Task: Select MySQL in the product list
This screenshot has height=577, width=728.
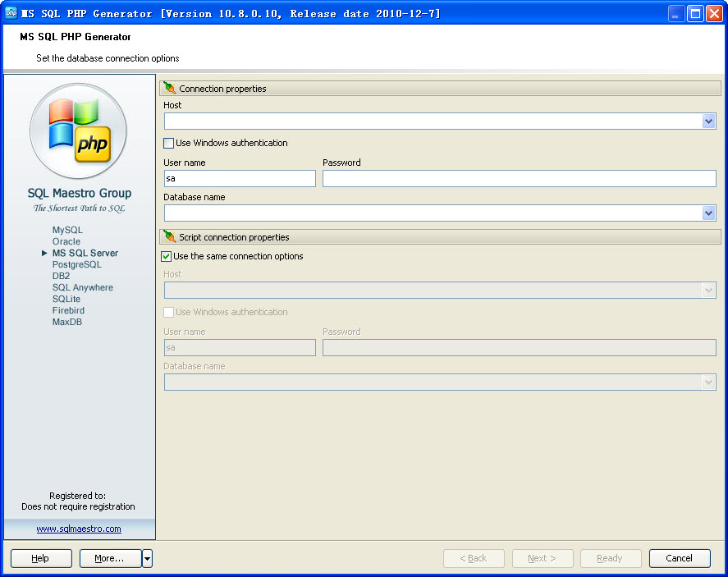Action: coord(67,231)
